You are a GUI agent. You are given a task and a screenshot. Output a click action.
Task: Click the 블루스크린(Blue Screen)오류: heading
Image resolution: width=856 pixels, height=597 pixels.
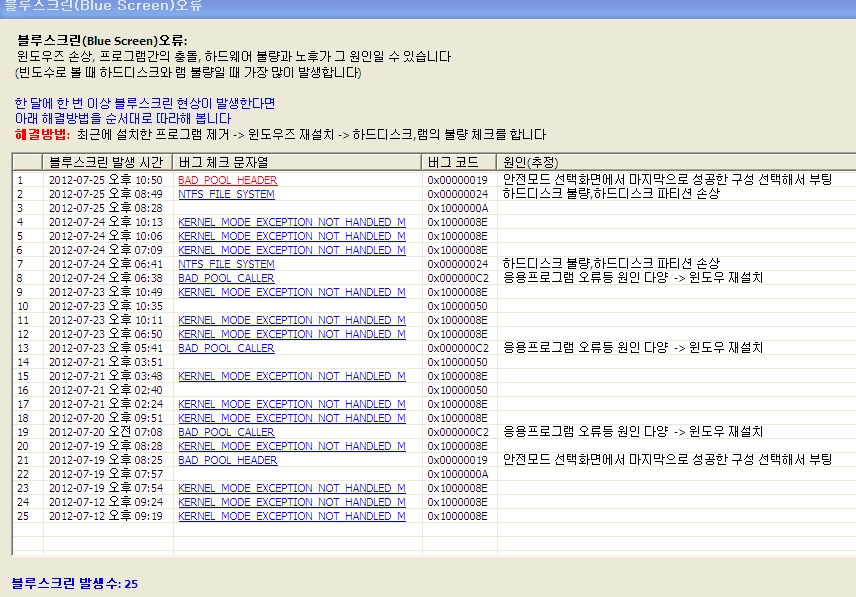102,40
